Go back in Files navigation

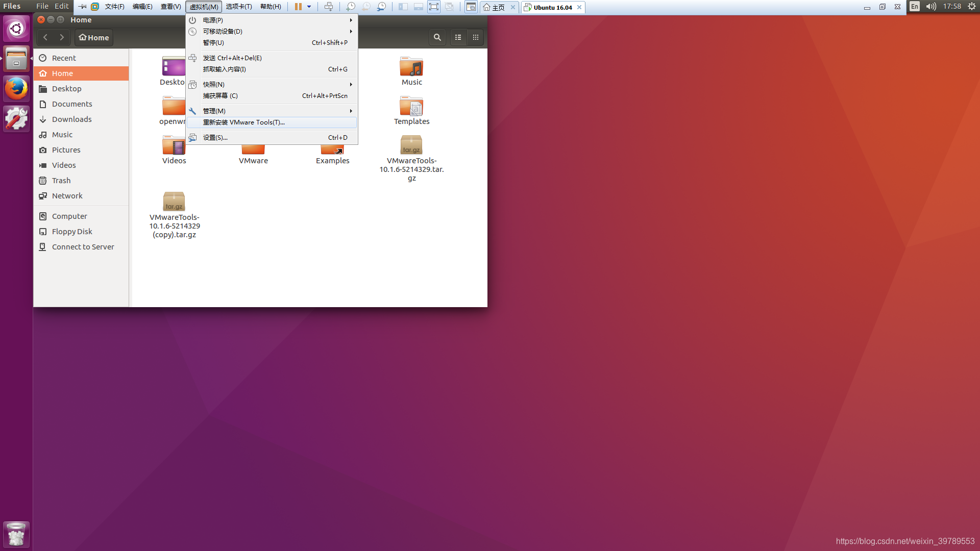point(45,37)
